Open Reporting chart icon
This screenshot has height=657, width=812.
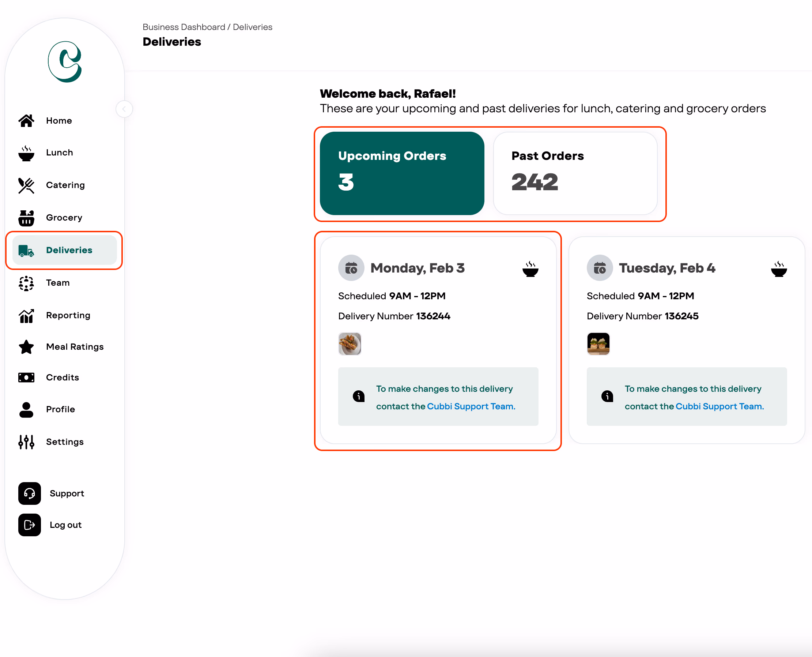[26, 316]
